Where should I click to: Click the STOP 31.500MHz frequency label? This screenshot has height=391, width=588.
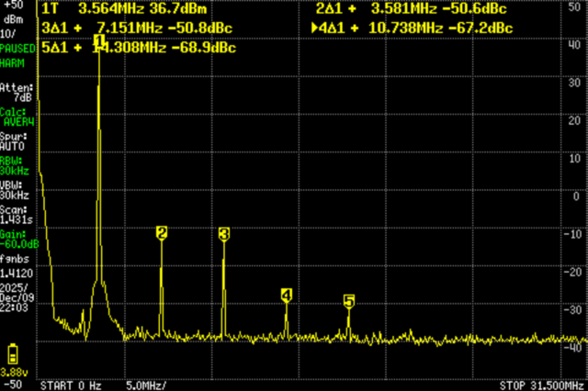[x=542, y=384]
